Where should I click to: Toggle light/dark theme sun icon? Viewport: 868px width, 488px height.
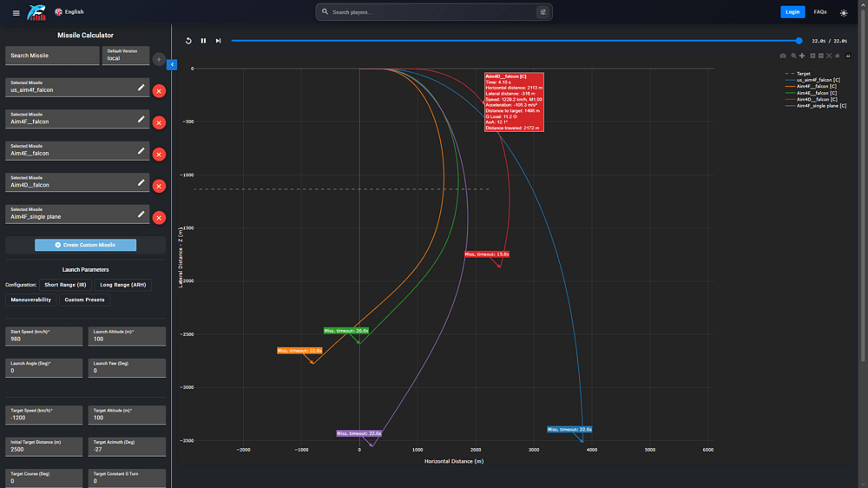tap(843, 13)
